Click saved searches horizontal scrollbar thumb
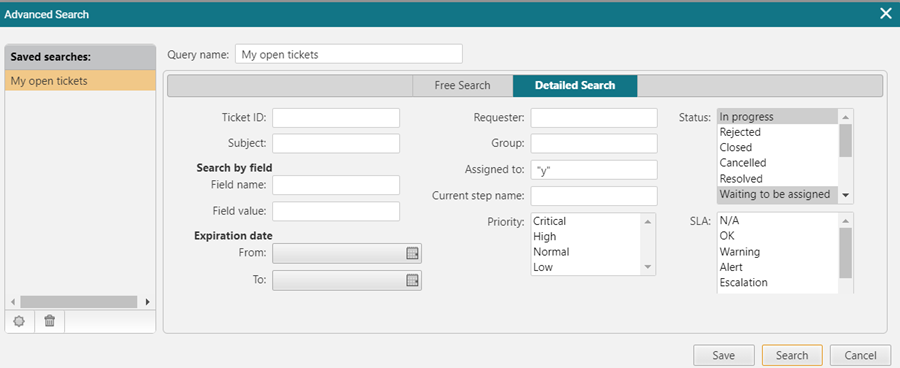The image size is (900, 368). click(x=79, y=301)
